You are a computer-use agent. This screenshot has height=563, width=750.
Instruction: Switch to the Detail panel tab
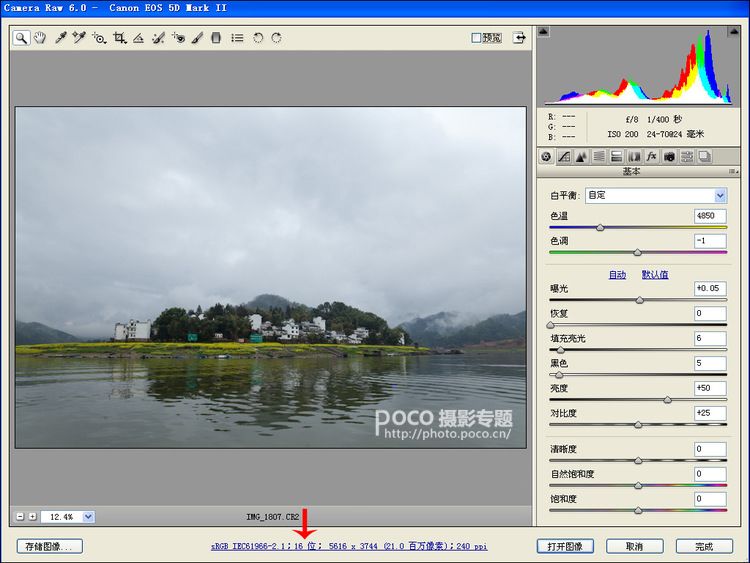582,156
